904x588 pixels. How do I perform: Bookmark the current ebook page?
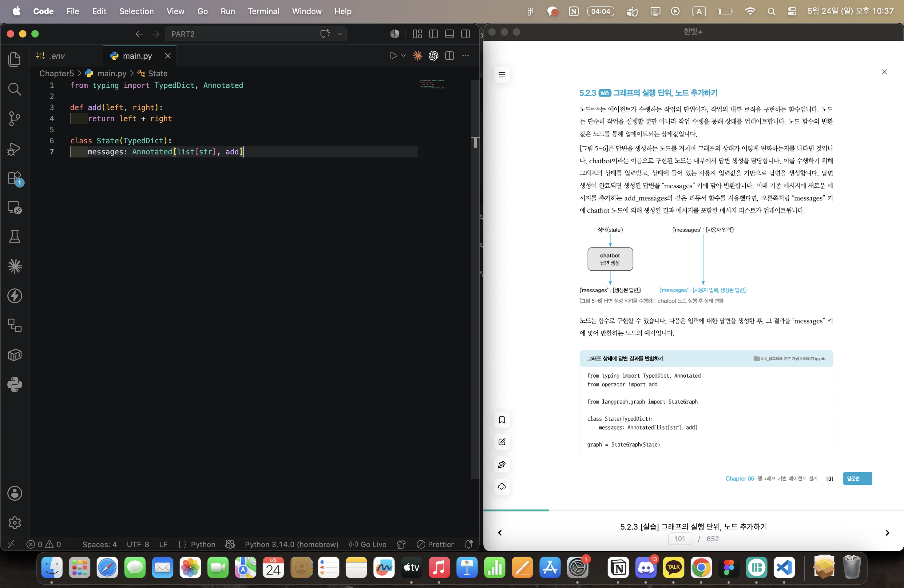click(502, 420)
